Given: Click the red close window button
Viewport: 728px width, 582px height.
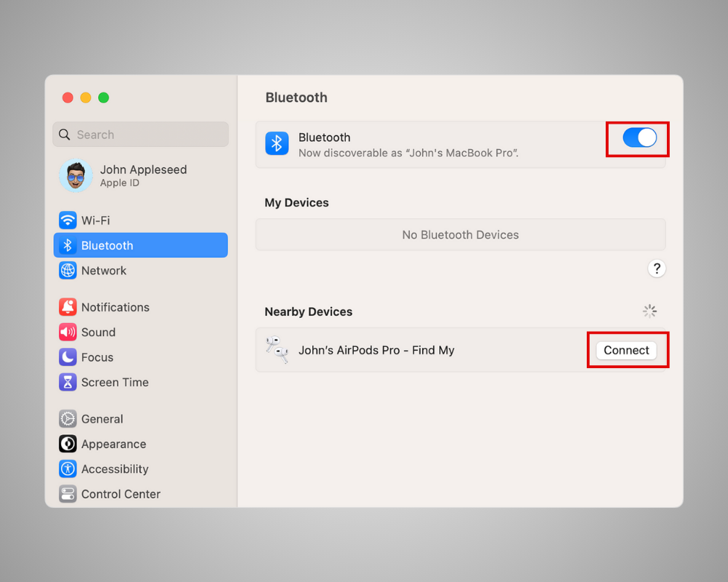Looking at the screenshot, I should (x=68, y=97).
